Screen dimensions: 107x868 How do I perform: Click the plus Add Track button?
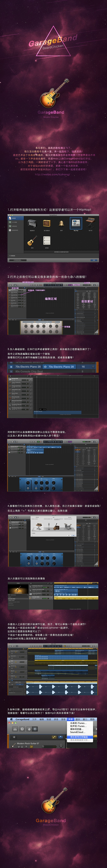pyautogui.click(x=14, y=737)
